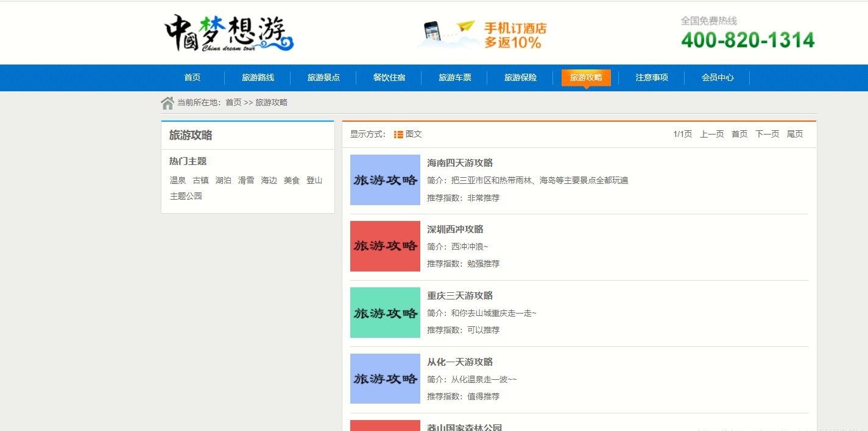Open 注意事项 menu item
Image resolution: width=868 pixels, height=431 pixels.
[x=652, y=78]
